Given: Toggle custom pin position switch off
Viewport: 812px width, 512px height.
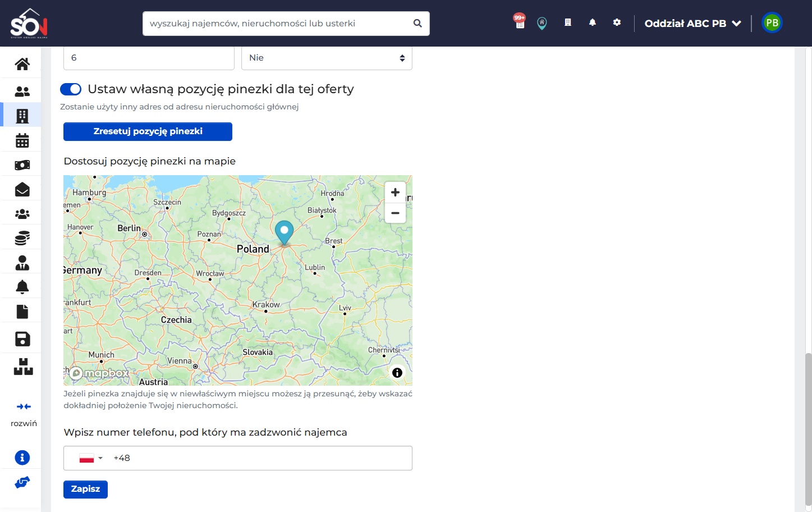Looking at the screenshot, I should pos(71,89).
